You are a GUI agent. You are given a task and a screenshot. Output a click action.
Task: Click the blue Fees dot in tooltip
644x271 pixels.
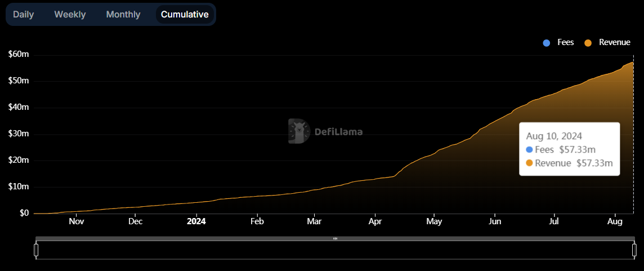pos(529,149)
